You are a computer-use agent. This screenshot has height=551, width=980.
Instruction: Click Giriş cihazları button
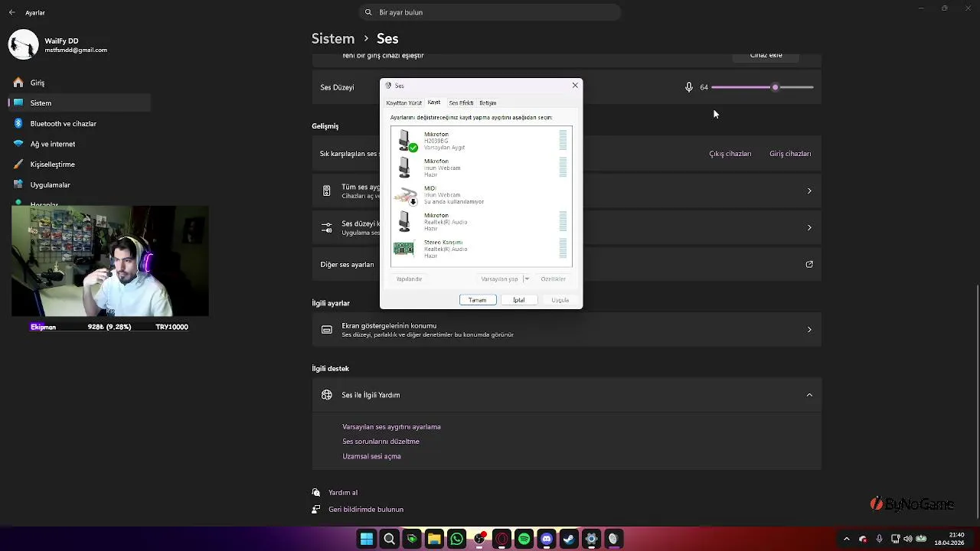click(789, 154)
